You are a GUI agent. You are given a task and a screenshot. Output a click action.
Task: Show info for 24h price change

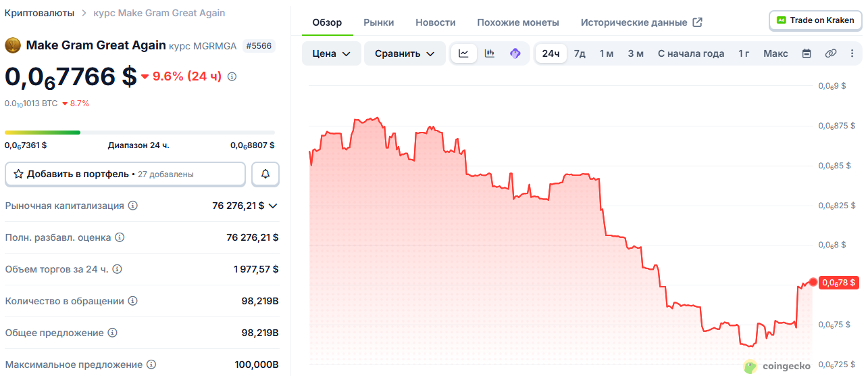tap(232, 76)
